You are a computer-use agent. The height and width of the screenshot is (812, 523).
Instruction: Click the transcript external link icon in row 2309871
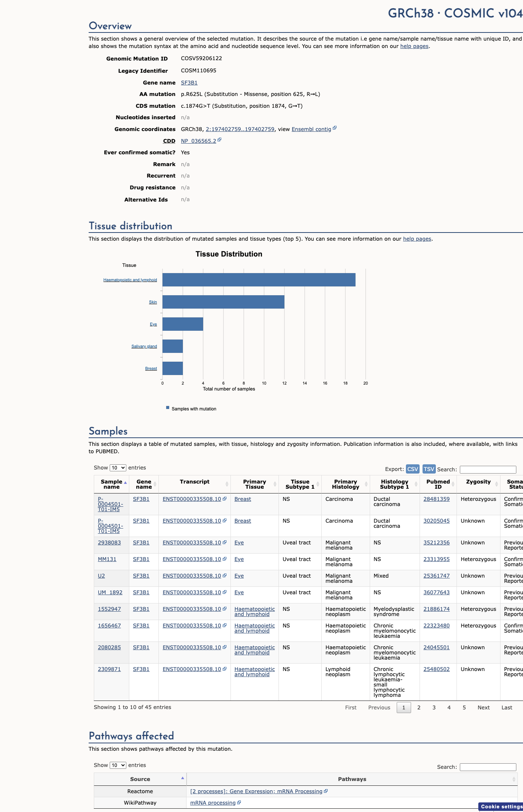click(x=225, y=669)
